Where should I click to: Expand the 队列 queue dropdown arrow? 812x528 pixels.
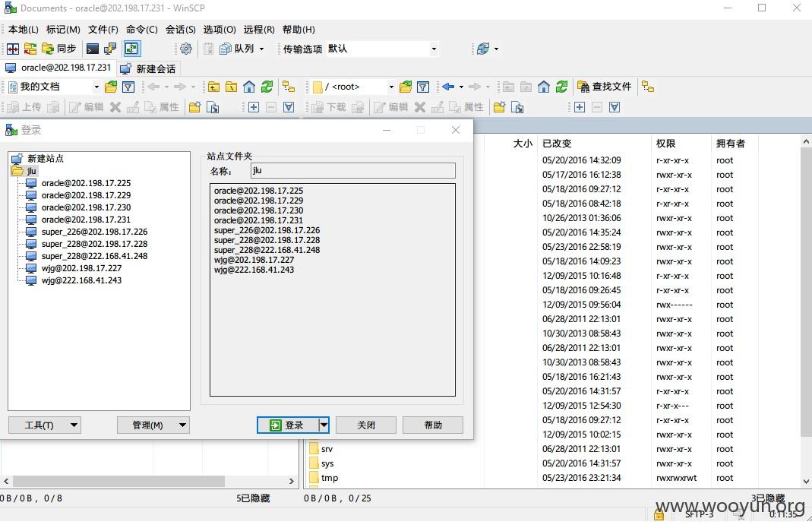pos(261,49)
